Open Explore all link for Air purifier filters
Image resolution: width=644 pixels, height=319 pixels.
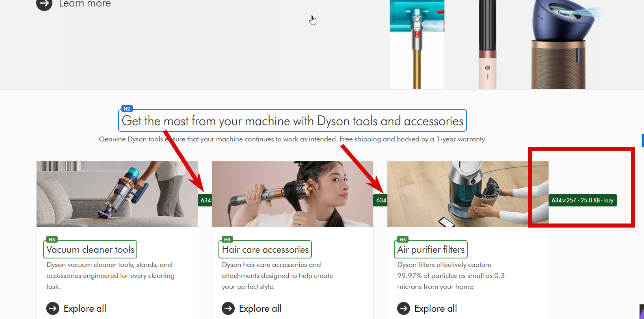click(436, 308)
